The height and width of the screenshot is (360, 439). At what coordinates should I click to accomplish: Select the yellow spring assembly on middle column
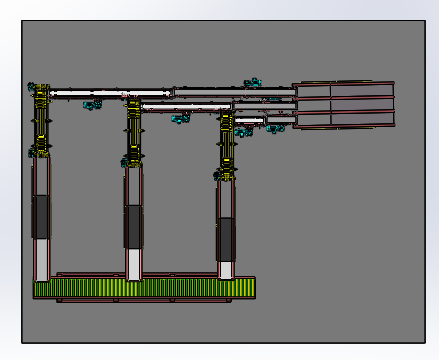pos(134,132)
